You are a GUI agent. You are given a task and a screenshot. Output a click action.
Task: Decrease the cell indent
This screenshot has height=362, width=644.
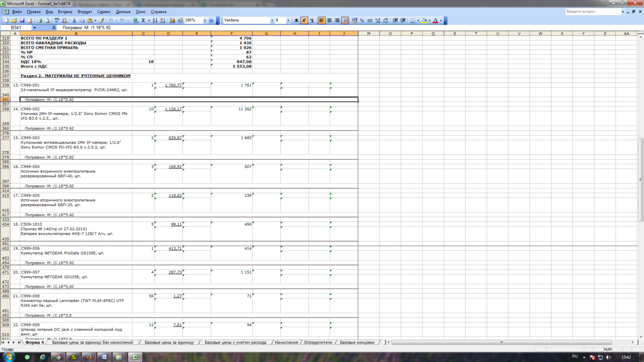click(395, 20)
